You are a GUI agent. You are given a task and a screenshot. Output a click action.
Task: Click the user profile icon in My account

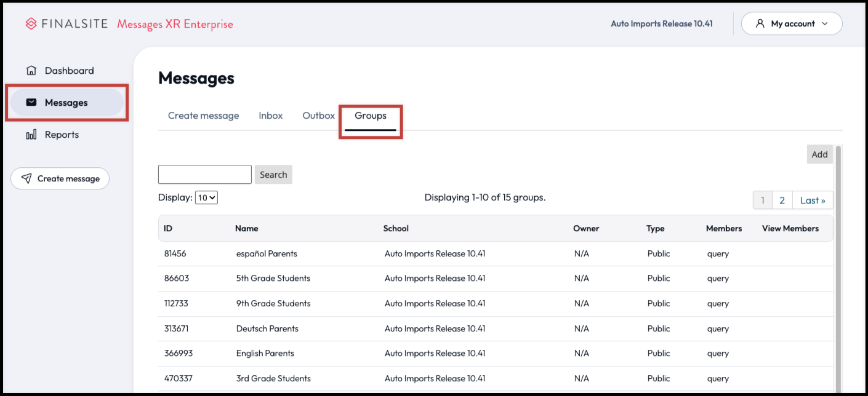click(x=760, y=24)
